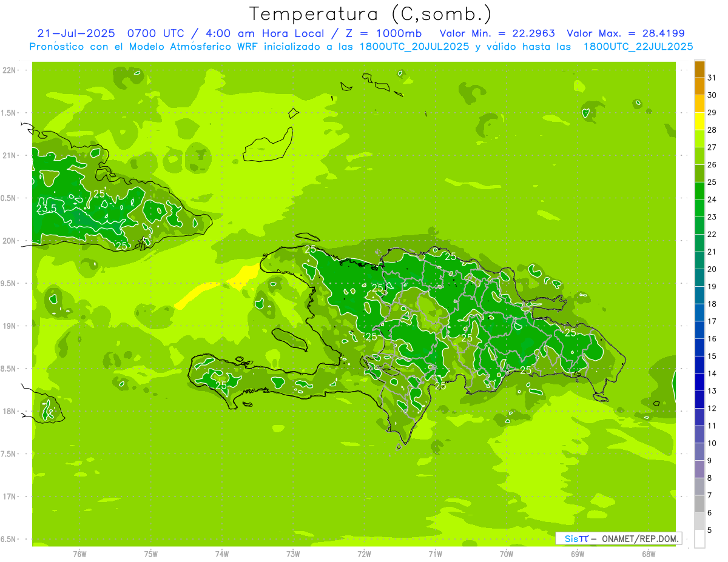This screenshot has width=728, height=562.
Task: Click the '22N' latitude axis label
Action: (x=9, y=70)
